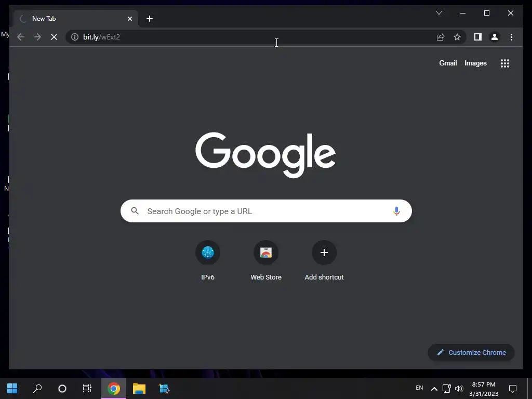Screen dimensions: 532x399
Task: Add shortcut to the new tab page
Action: (x=324, y=261)
